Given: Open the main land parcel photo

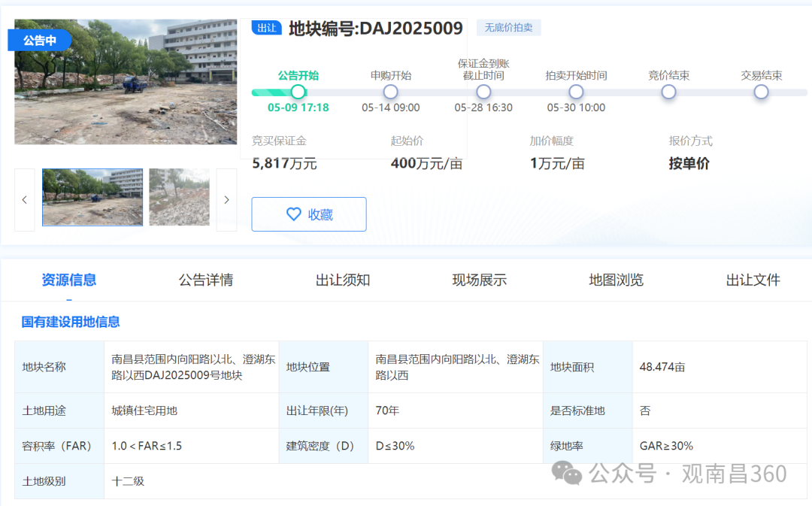Looking at the screenshot, I should point(126,82).
